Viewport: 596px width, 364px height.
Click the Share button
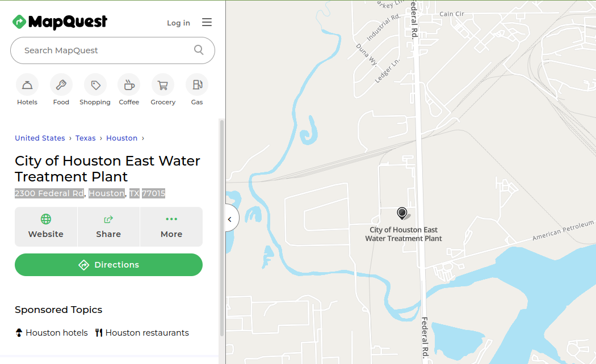pos(109,227)
